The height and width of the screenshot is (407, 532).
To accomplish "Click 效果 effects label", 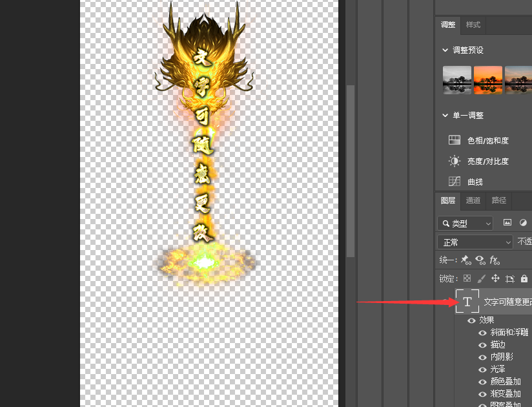I will point(487,320).
